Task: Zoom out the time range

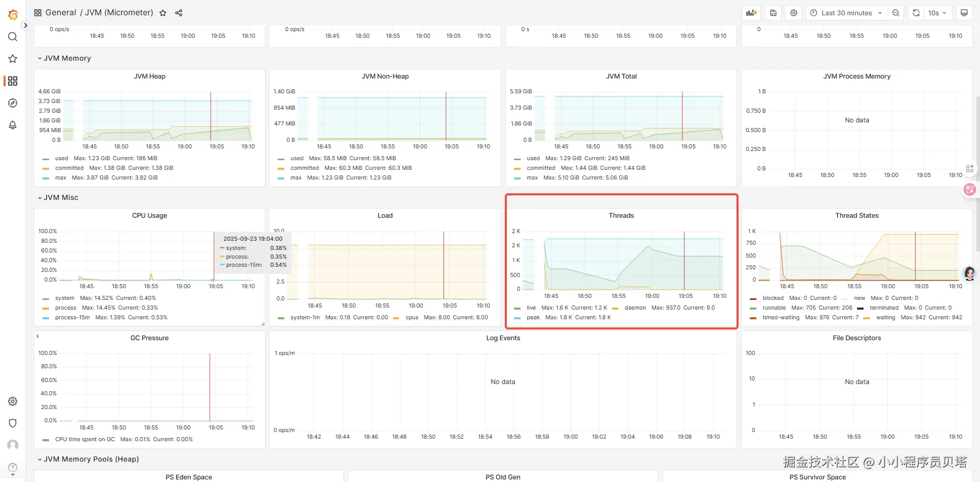Action: (896, 13)
